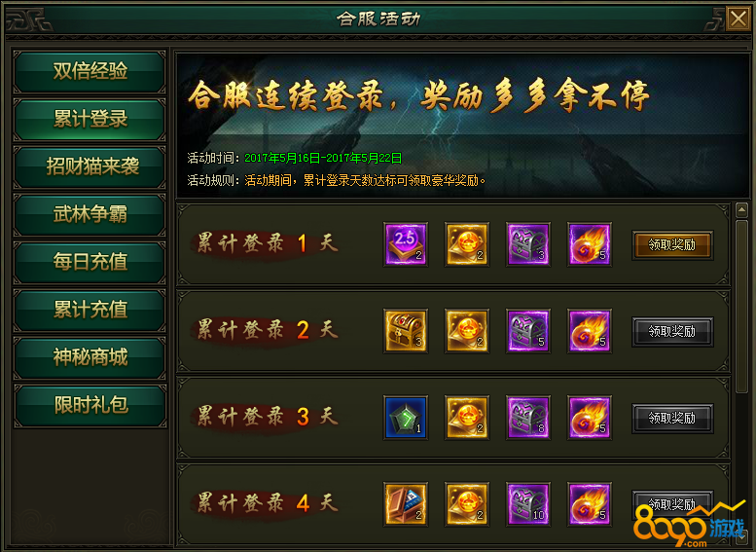The height and width of the screenshot is (552, 756).
Task: Click the 2.5 multiplier reward icon in day 1
Action: coord(406,244)
